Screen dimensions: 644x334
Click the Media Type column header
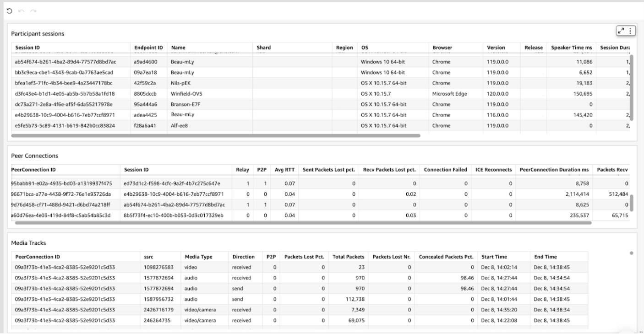click(198, 257)
